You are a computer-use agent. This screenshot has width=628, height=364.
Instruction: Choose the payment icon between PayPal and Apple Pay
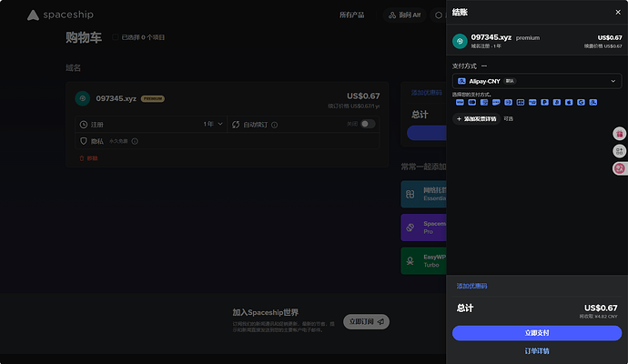coord(557,103)
